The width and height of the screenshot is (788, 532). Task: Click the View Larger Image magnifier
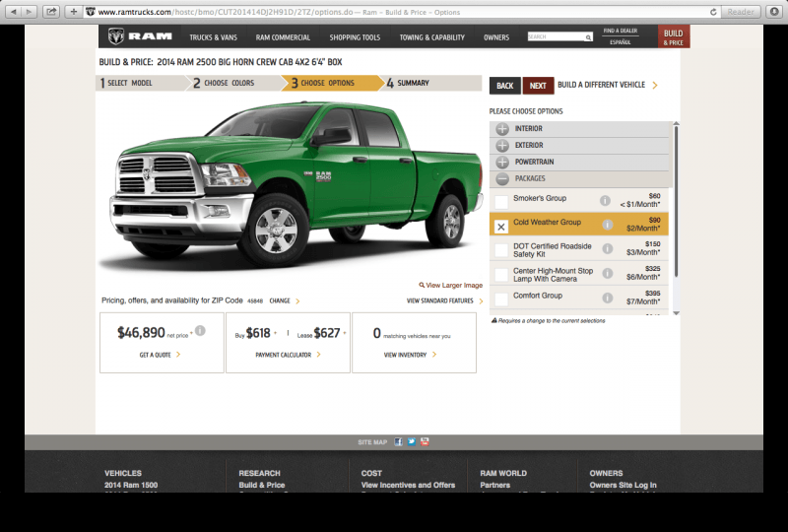[422, 285]
